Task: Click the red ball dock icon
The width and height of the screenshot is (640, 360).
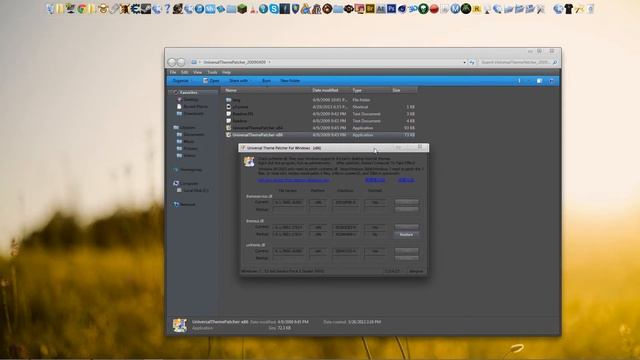Action: coord(434,9)
